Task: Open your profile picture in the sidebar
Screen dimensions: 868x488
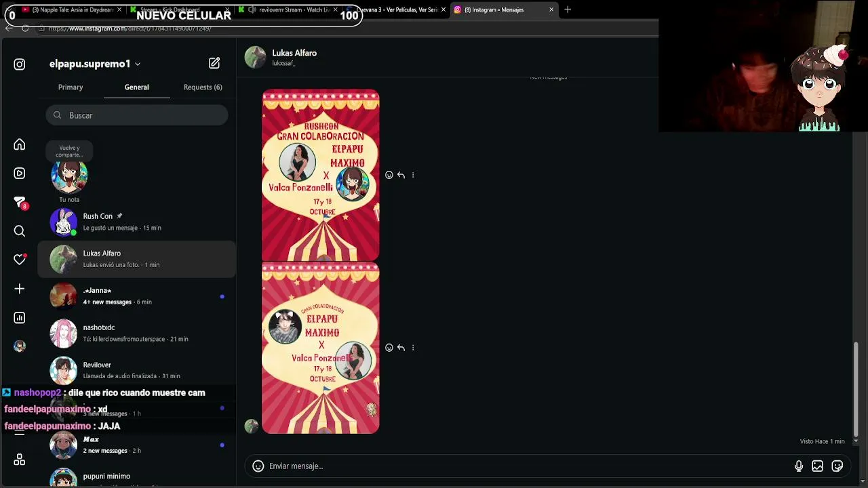Action: 20,346
